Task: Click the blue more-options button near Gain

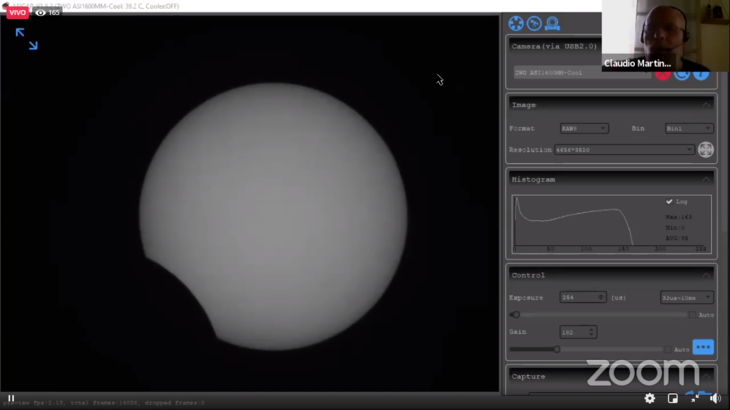Action: (x=703, y=347)
